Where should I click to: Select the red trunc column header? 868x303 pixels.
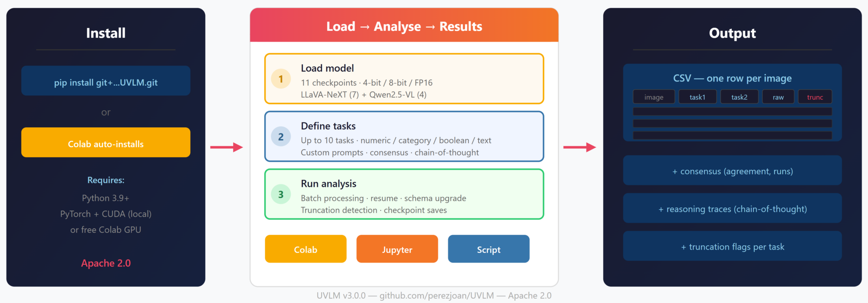pyautogui.click(x=815, y=97)
